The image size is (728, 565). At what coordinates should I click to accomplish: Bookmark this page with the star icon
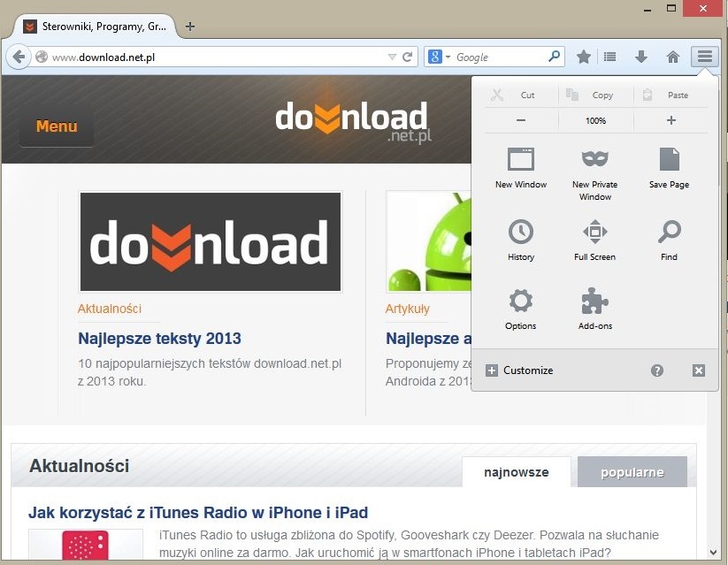pos(584,57)
